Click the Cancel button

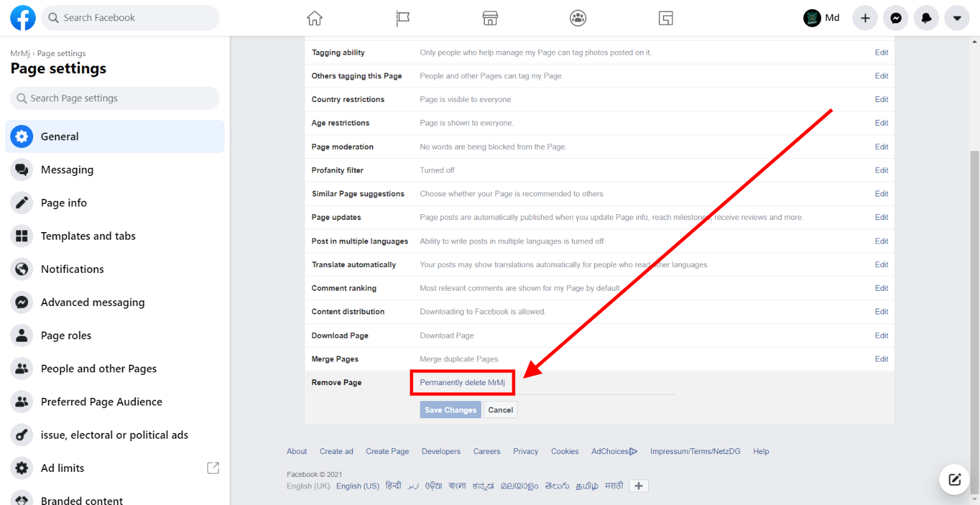tap(501, 410)
